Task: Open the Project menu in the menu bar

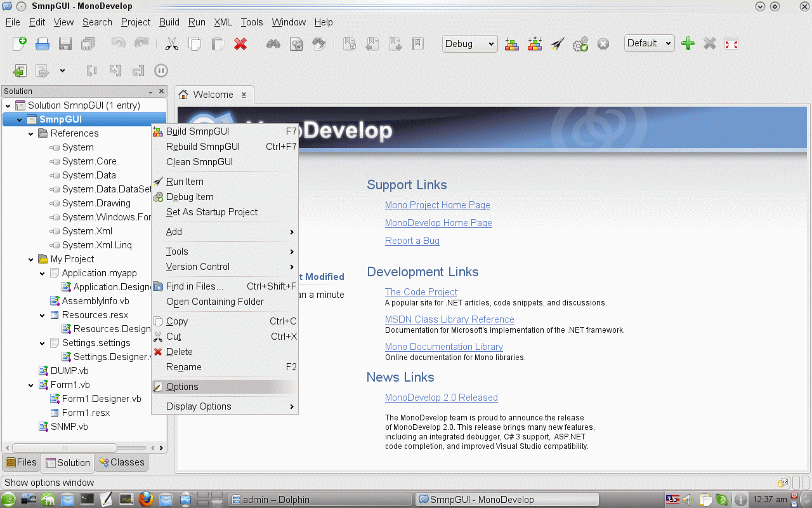Action: point(136,22)
